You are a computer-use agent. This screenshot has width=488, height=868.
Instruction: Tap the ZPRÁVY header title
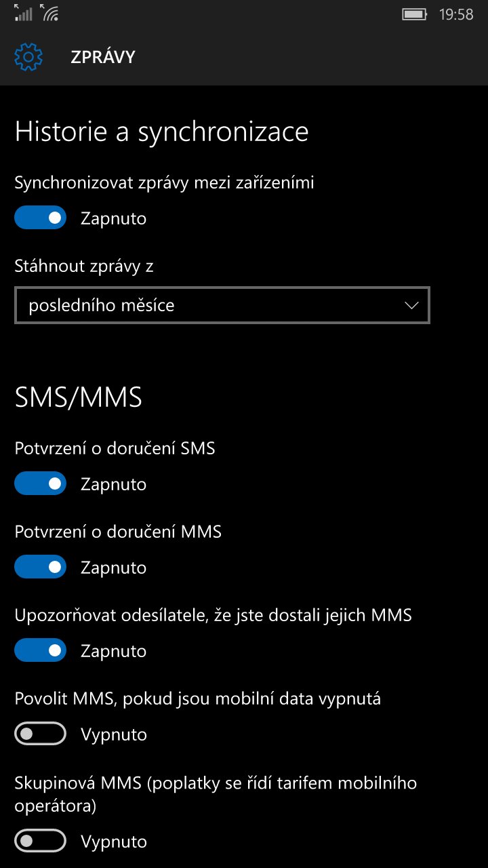103,58
